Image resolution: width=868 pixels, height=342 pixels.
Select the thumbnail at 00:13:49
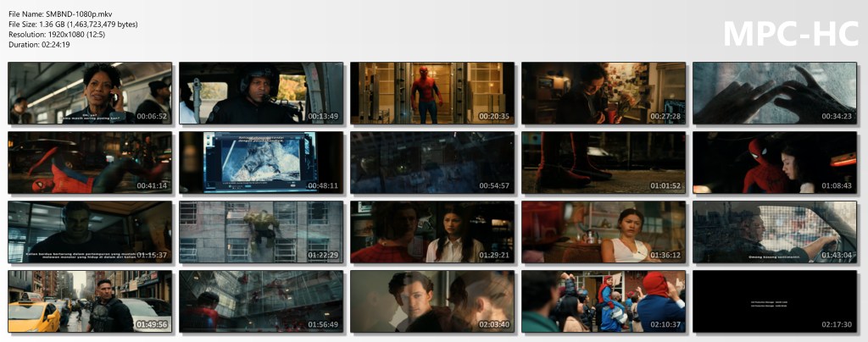point(261,93)
